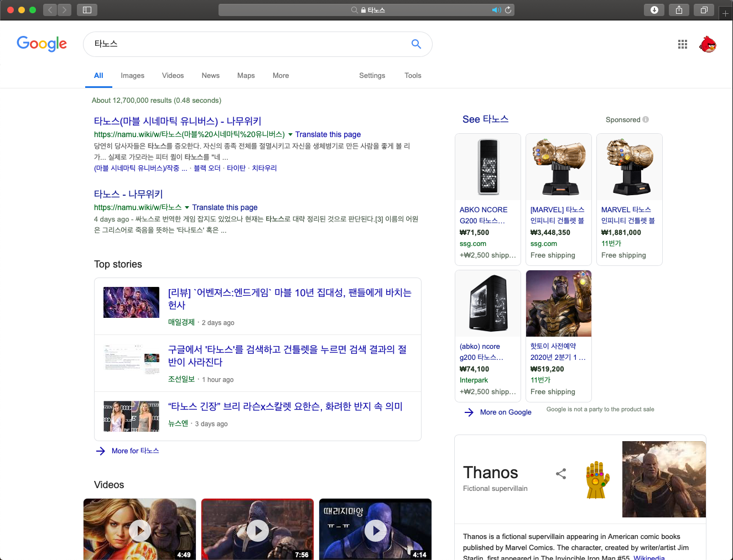Click the arrow beside More on Google
Viewport: 733px width, 560px height.
point(469,412)
